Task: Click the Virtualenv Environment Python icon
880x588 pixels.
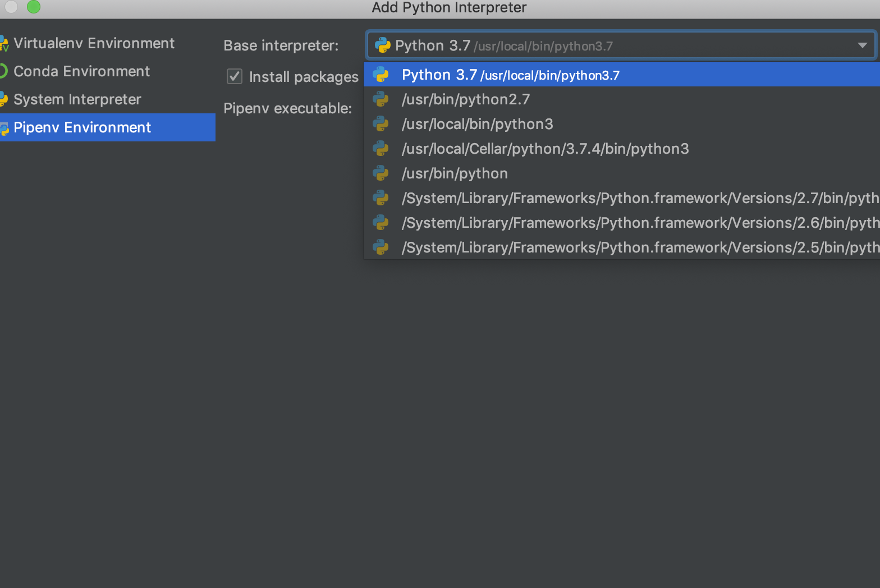Action: pyautogui.click(x=4, y=44)
